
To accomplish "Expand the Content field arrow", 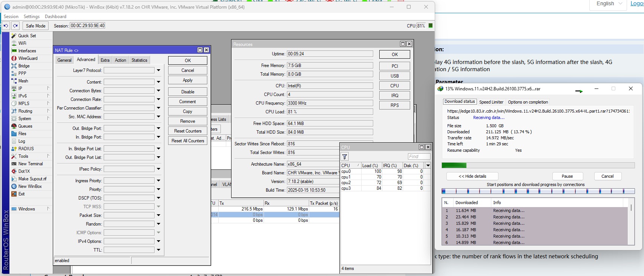I will (x=158, y=82).
